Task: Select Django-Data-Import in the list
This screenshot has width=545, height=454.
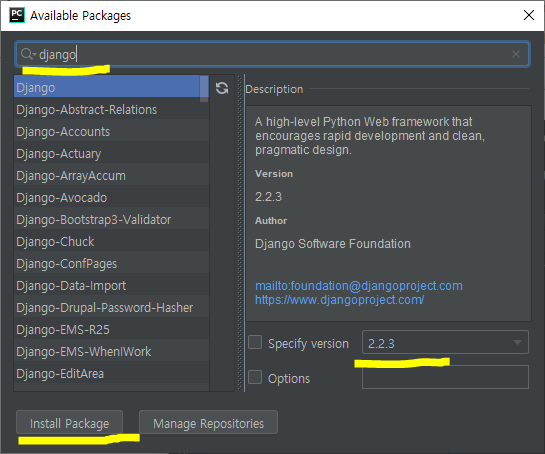Action: (111, 285)
